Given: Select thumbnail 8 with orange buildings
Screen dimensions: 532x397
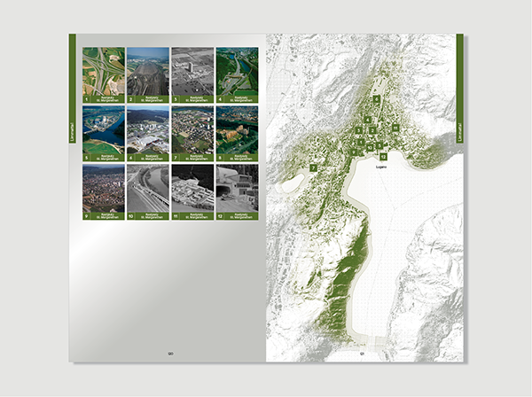Looking at the screenshot, I should tap(236, 128).
